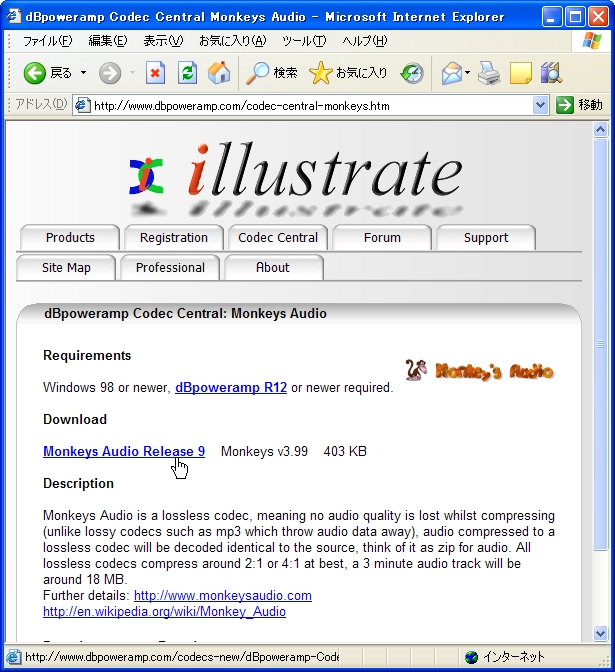Click the greyed Forward arrow button
This screenshot has width=615, height=672.
coord(110,73)
